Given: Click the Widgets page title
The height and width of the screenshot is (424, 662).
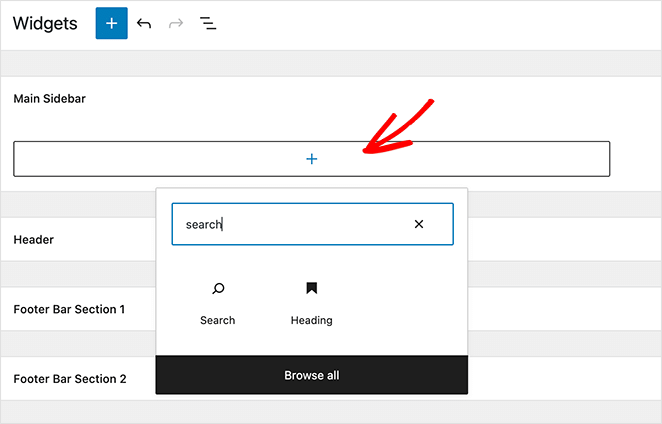Looking at the screenshot, I should click(45, 24).
